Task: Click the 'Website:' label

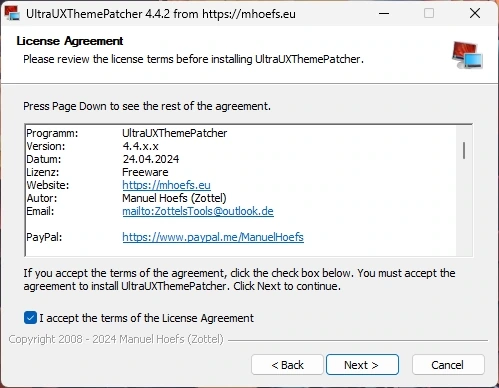Action: [48, 185]
